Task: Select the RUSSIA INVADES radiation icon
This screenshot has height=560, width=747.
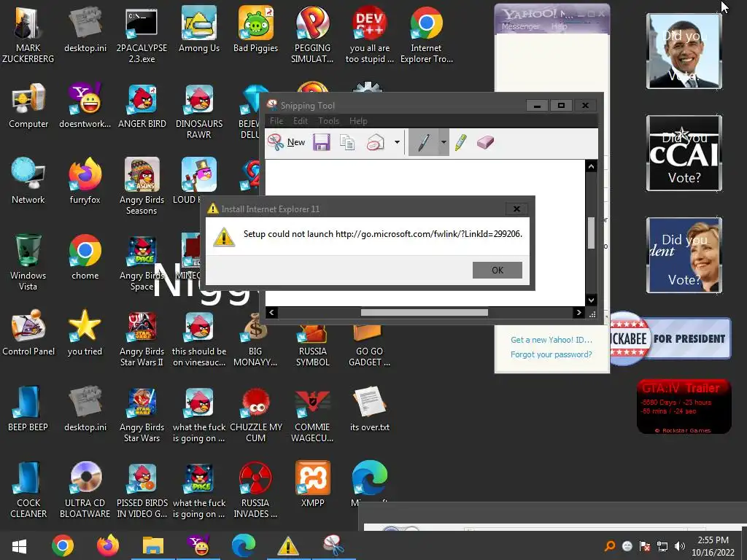Action: 255,489
